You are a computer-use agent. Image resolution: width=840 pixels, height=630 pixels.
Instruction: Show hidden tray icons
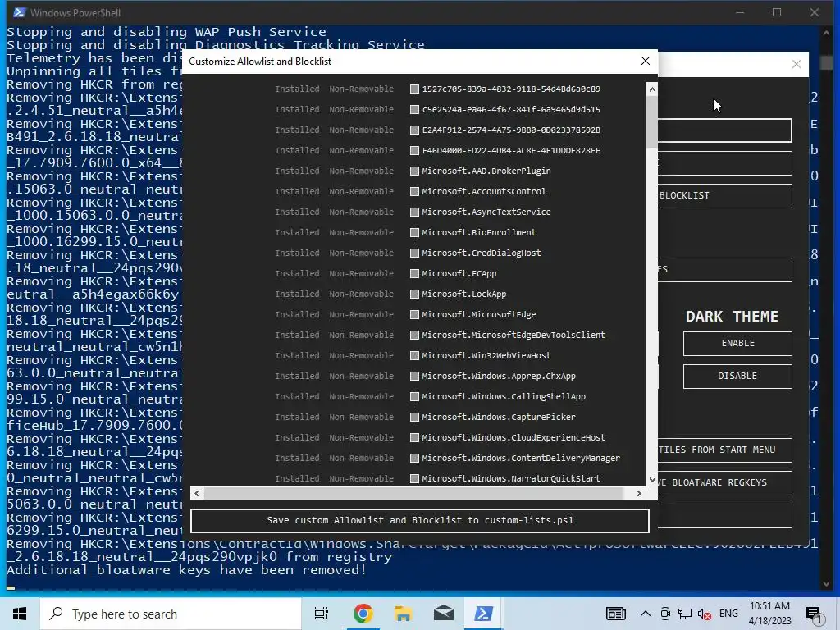(646, 614)
